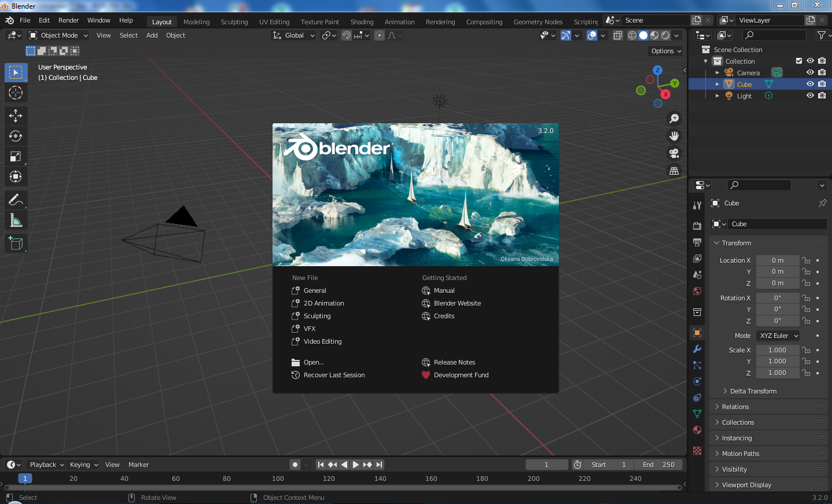Toggle auto keying record button
This screenshot has height=504, width=832.
tap(295, 465)
